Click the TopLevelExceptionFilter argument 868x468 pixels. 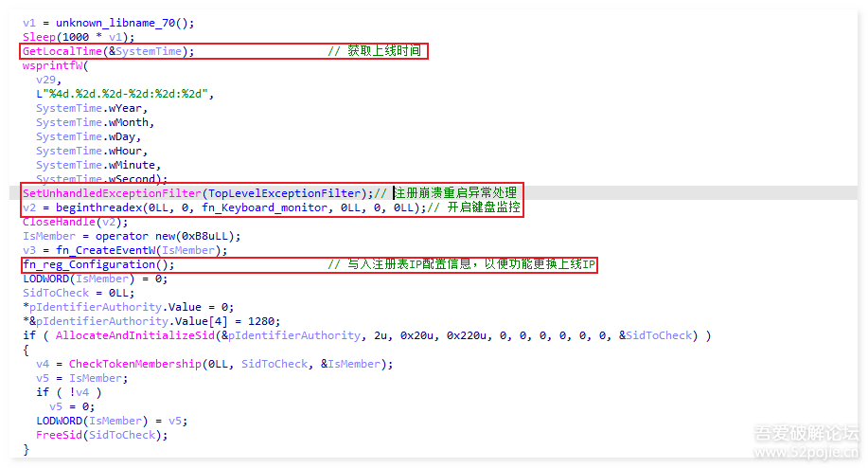tap(284, 193)
